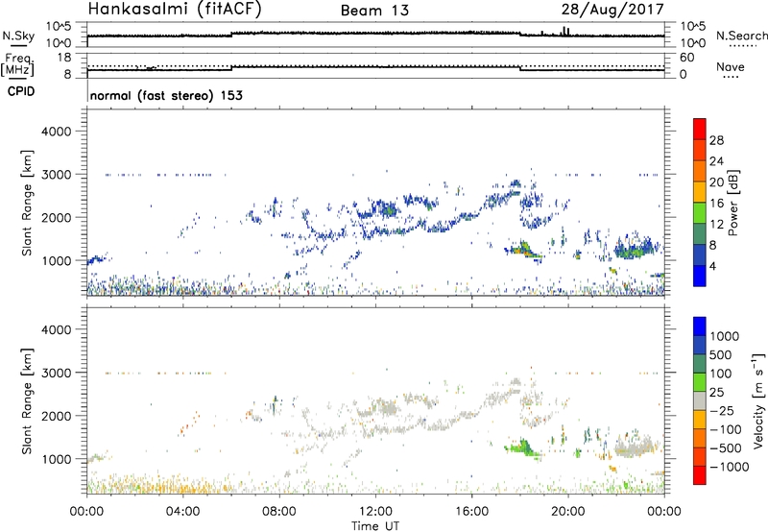Click the Time UT axis label
The height and width of the screenshot is (532, 768).
click(x=375, y=525)
